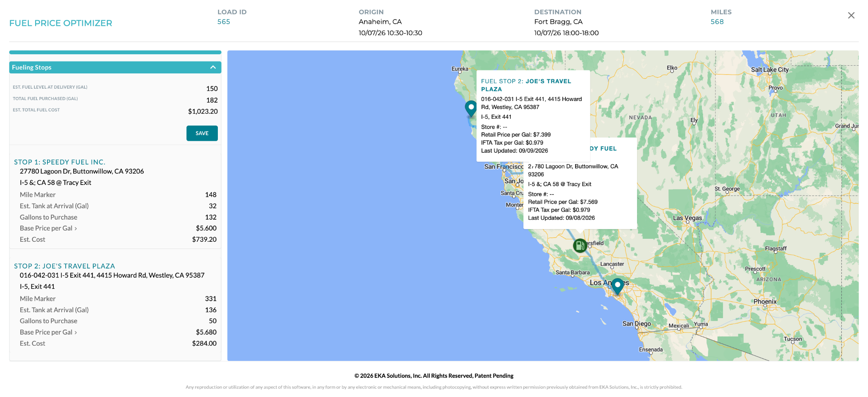Select the green fuel pump marker near Bakersfield

pyautogui.click(x=580, y=245)
